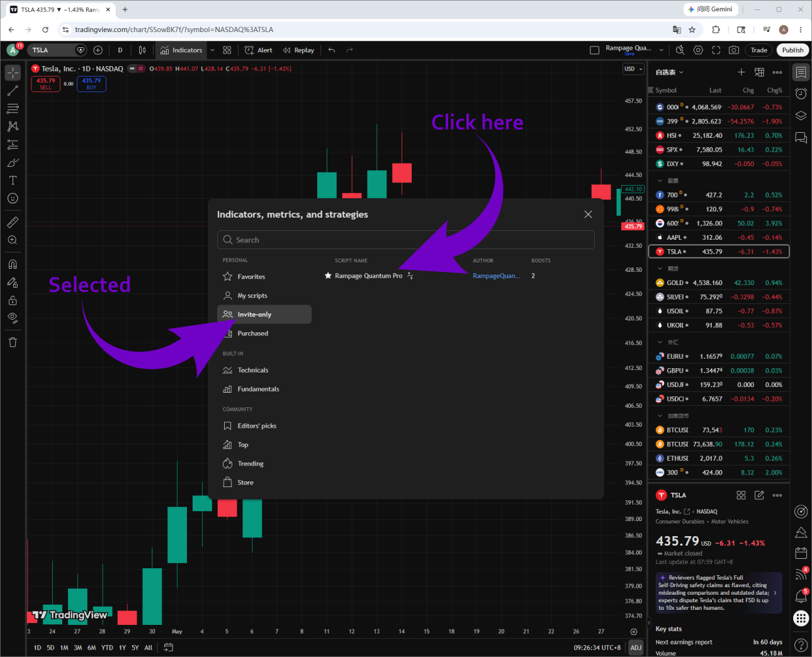
Task: Toggle fullscreen chart mode
Action: [716, 50]
